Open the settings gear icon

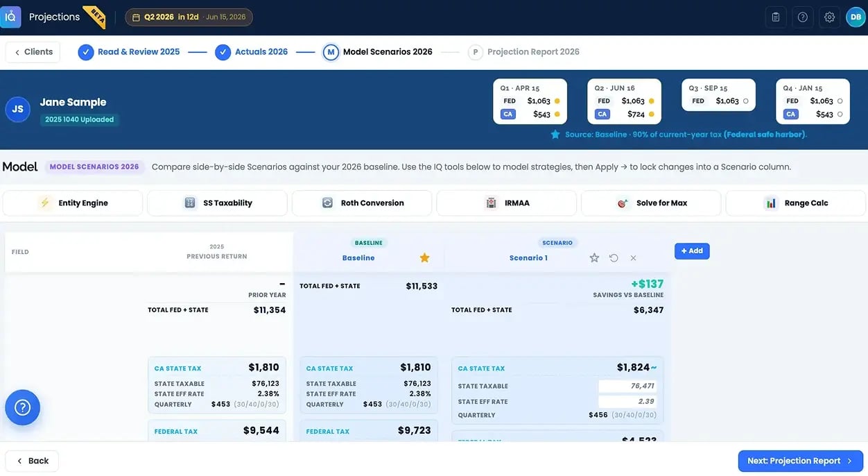click(829, 17)
